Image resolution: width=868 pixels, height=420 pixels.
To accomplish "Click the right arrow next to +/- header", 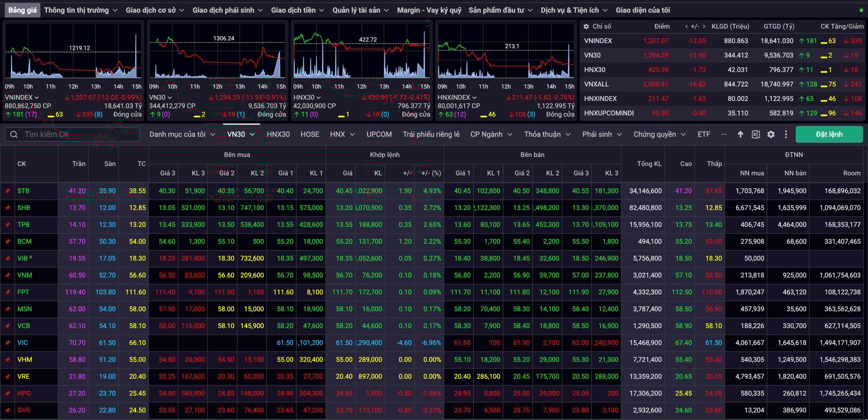I will click(x=704, y=27).
